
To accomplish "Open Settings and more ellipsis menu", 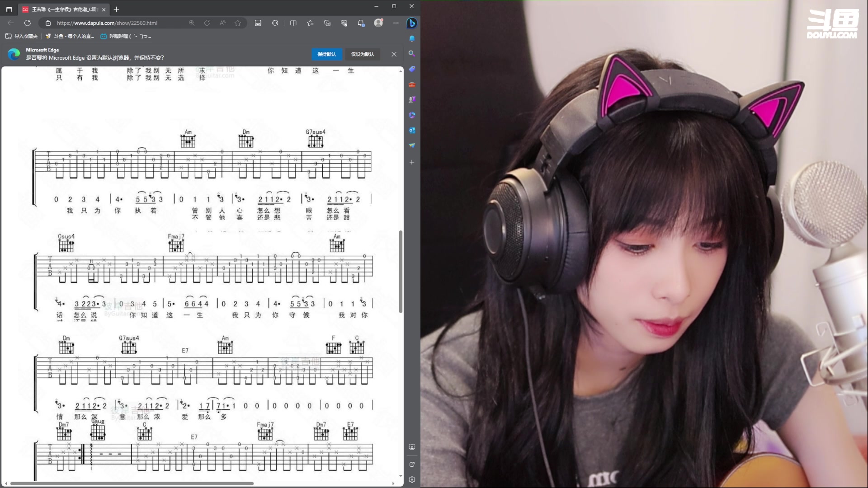I will [x=396, y=23].
